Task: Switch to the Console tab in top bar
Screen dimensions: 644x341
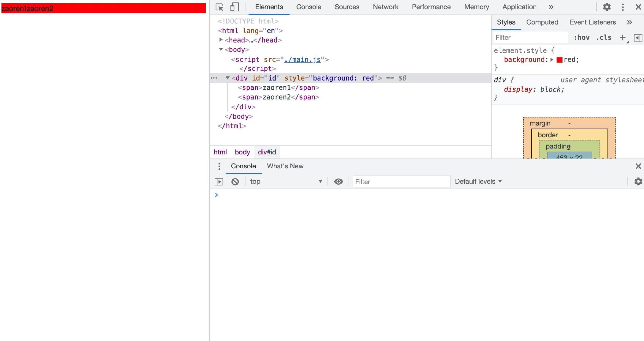Action: coord(308,7)
